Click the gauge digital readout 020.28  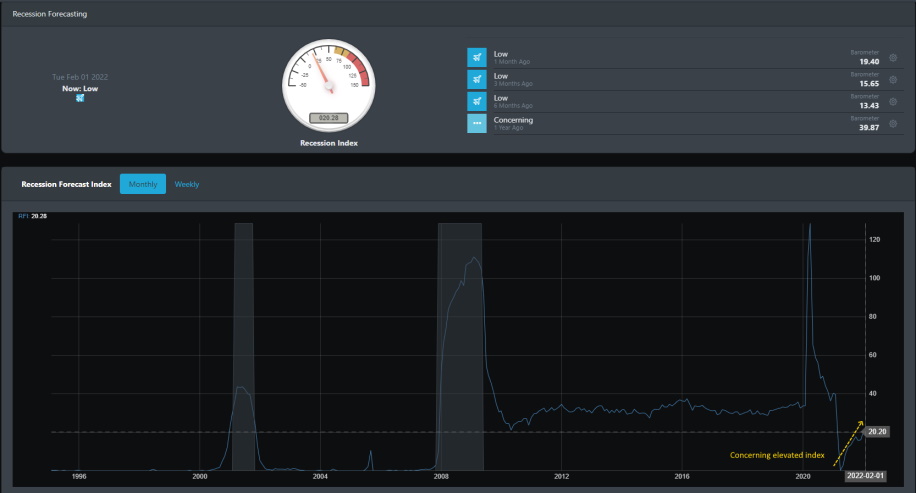[x=328, y=118]
